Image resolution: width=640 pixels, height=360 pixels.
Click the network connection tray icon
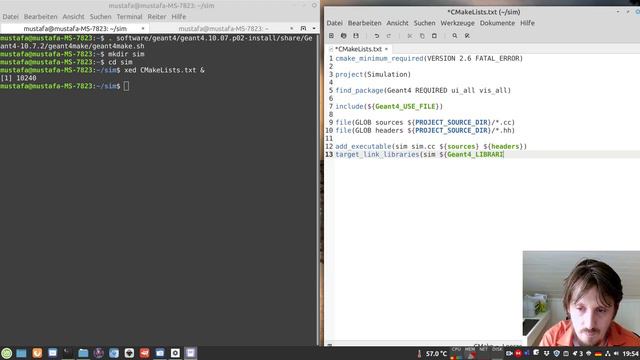[608, 353]
